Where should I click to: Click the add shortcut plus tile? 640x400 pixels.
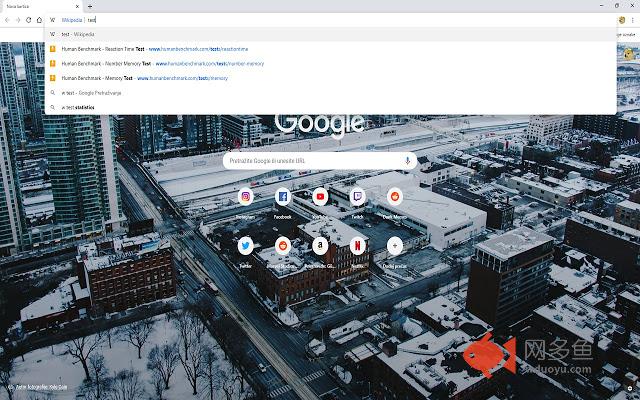coord(395,245)
